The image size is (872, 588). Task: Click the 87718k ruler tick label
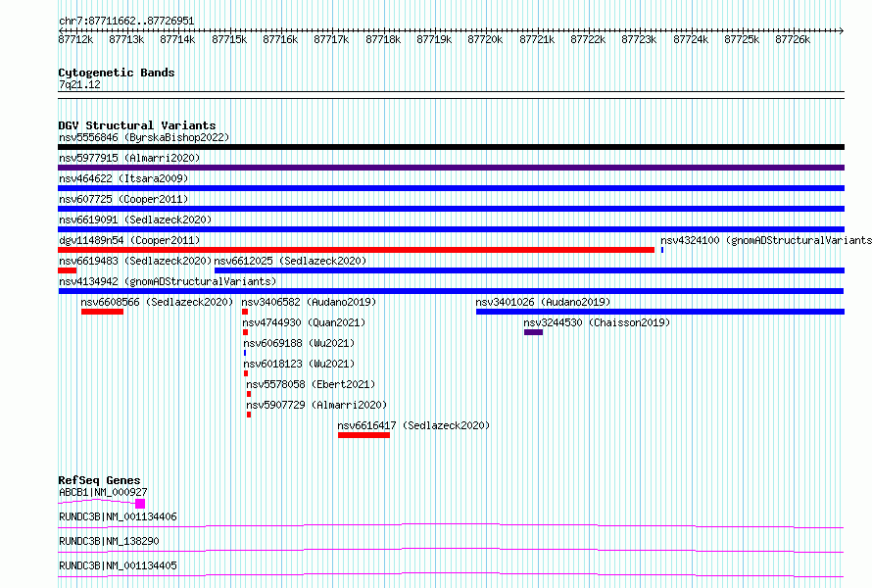pyautogui.click(x=383, y=39)
